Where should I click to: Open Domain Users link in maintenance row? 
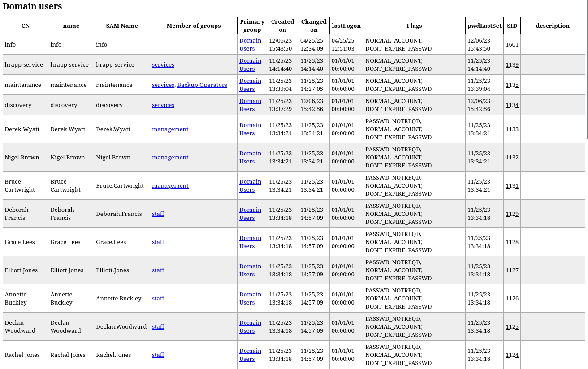(250, 85)
